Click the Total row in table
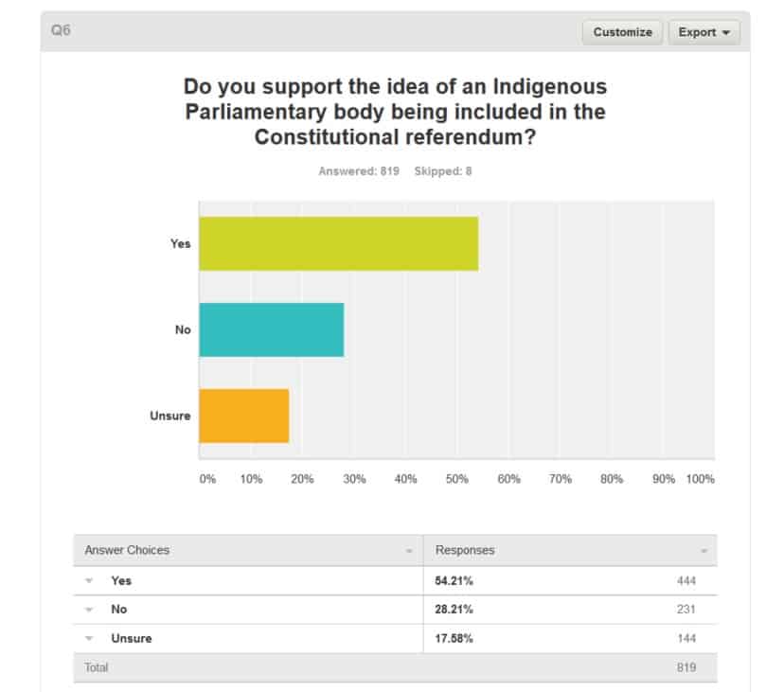Viewport: 784px width, 692px height. [97, 667]
